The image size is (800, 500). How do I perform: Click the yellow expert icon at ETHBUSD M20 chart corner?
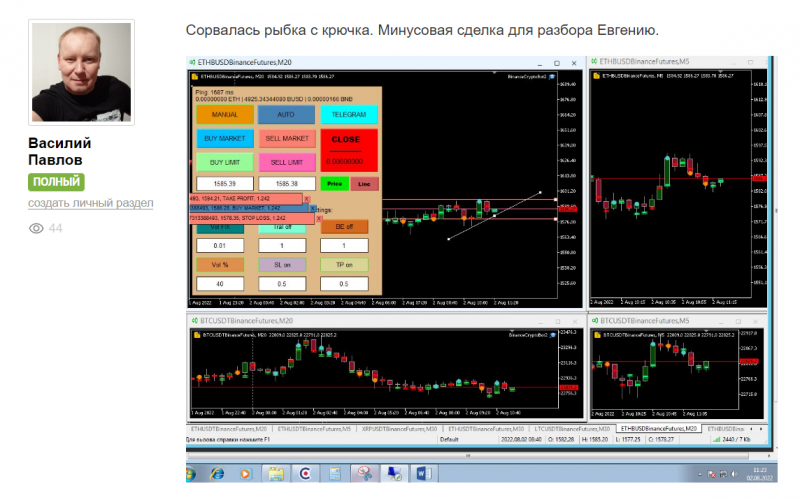coord(195,77)
